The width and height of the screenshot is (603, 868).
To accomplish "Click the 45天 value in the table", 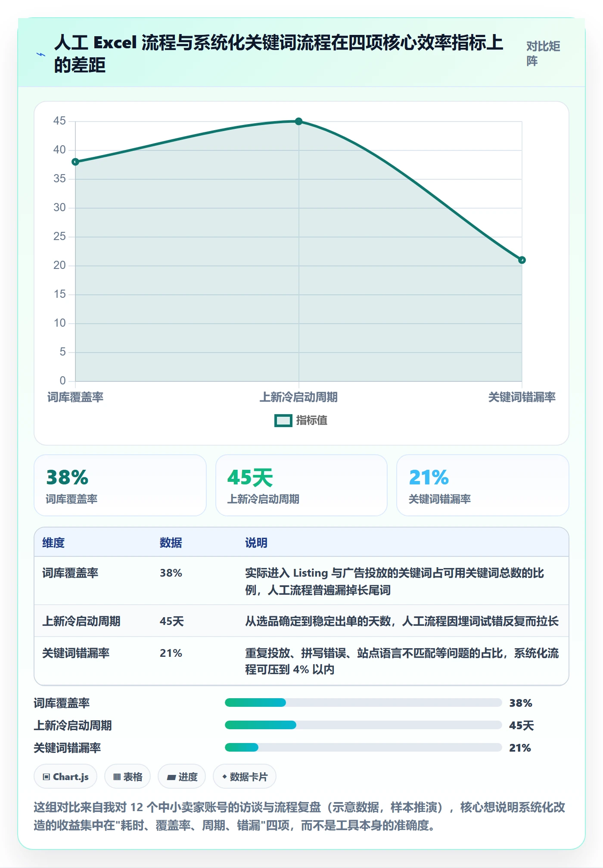I will 172,621.
